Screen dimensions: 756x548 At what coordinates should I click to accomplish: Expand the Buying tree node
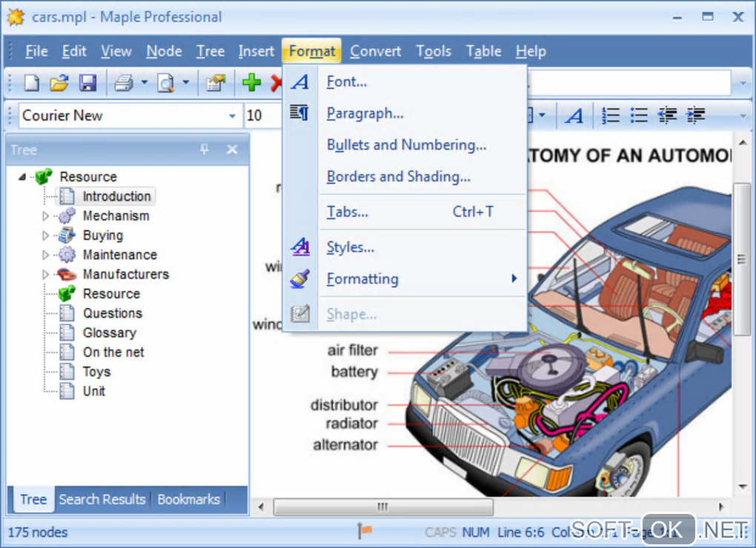(x=46, y=235)
